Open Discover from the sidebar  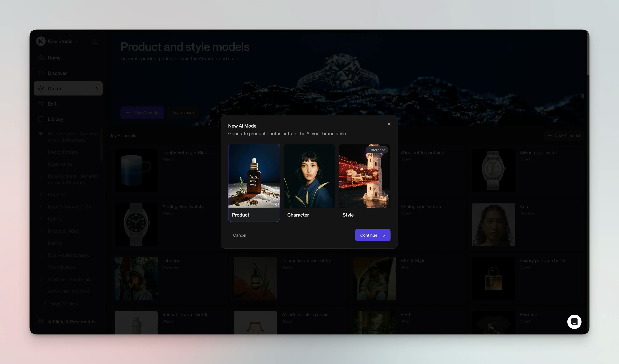tap(57, 73)
